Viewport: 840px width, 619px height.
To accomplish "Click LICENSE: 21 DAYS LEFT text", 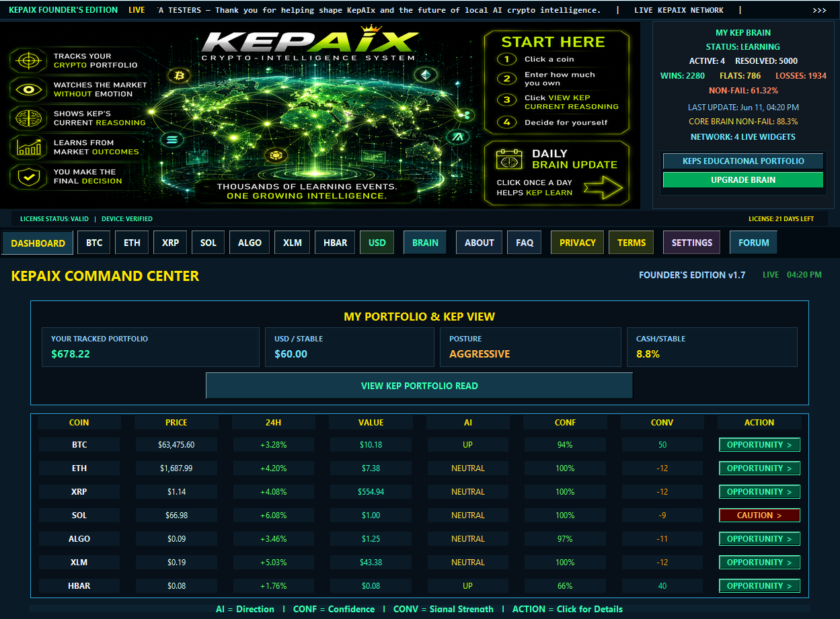I will click(781, 219).
